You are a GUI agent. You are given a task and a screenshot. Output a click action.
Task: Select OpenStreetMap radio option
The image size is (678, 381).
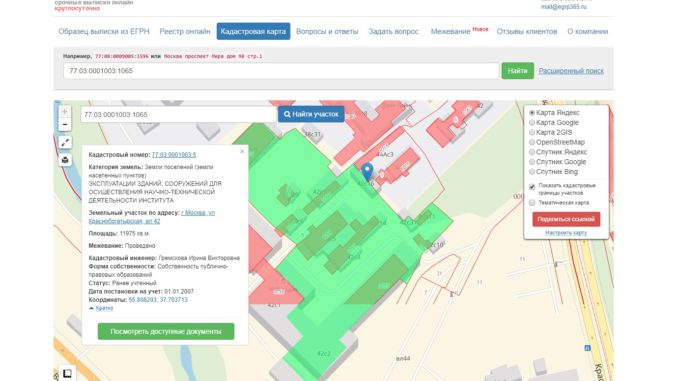[x=532, y=142]
